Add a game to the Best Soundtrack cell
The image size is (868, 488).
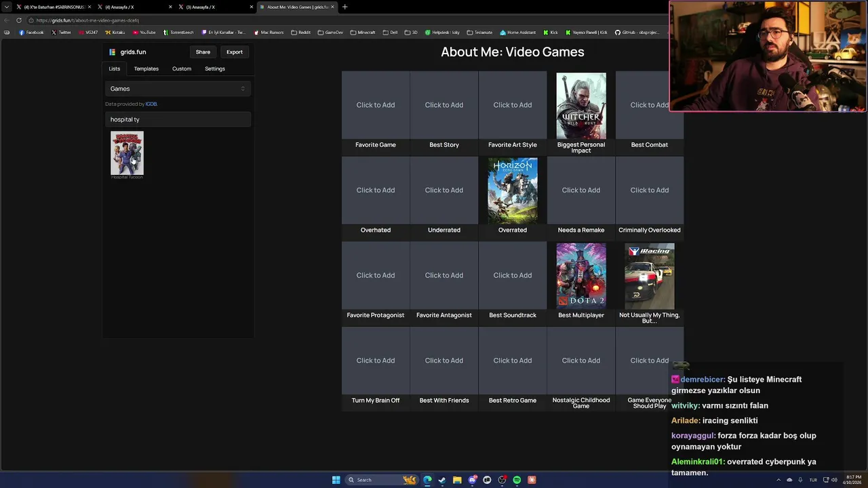tap(513, 275)
